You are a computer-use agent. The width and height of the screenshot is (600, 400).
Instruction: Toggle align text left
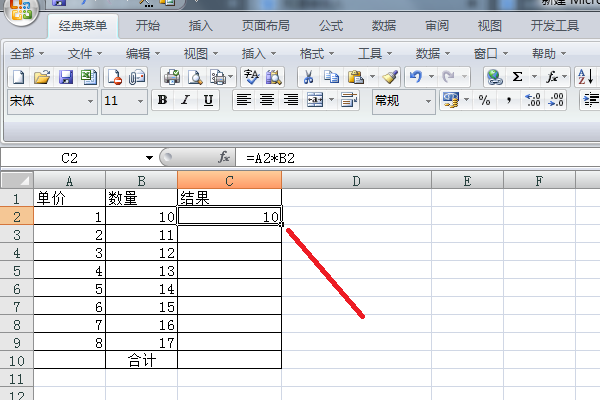pyautogui.click(x=243, y=100)
